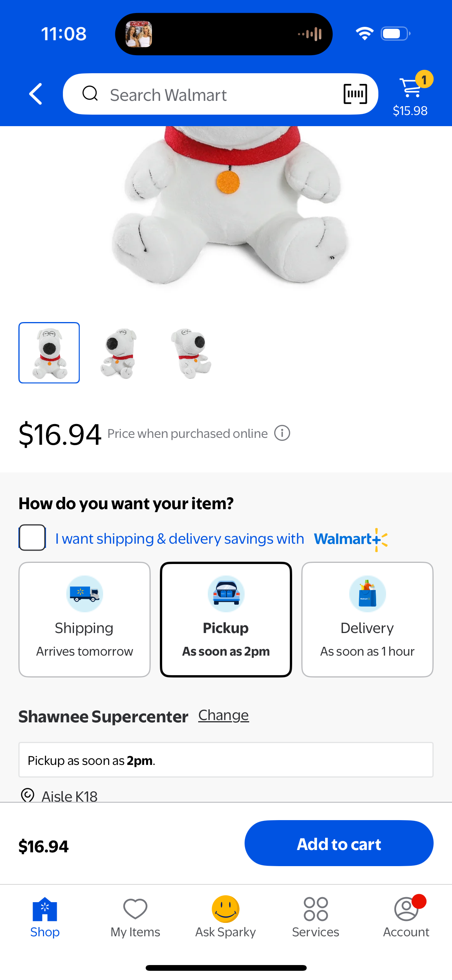
Task: Go to the Account tab
Action: [x=406, y=917]
